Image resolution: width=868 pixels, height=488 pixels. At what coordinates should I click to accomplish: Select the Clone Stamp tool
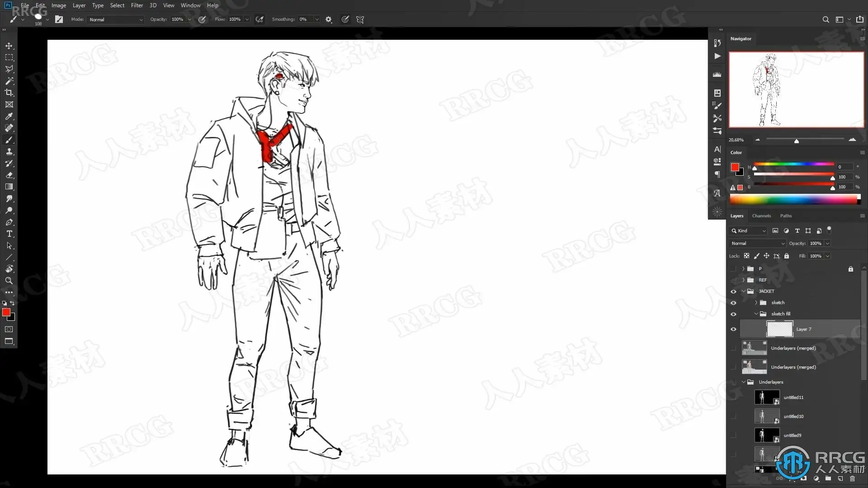(x=9, y=152)
